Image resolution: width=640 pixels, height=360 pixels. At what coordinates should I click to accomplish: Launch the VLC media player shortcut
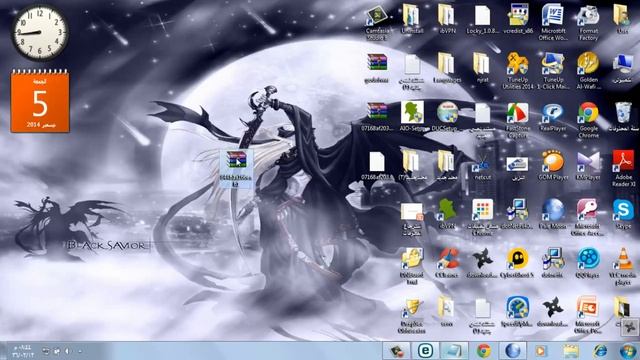point(623,267)
